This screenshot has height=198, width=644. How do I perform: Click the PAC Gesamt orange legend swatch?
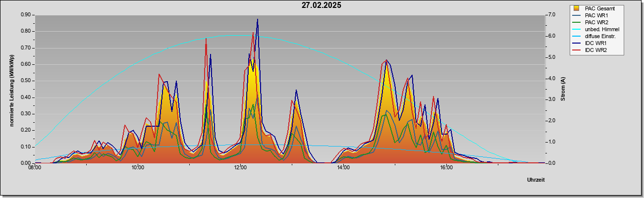tap(576, 8)
